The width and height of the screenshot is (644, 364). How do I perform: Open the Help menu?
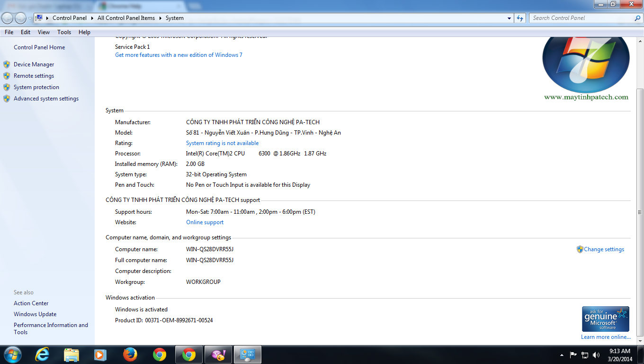[x=84, y=32]
